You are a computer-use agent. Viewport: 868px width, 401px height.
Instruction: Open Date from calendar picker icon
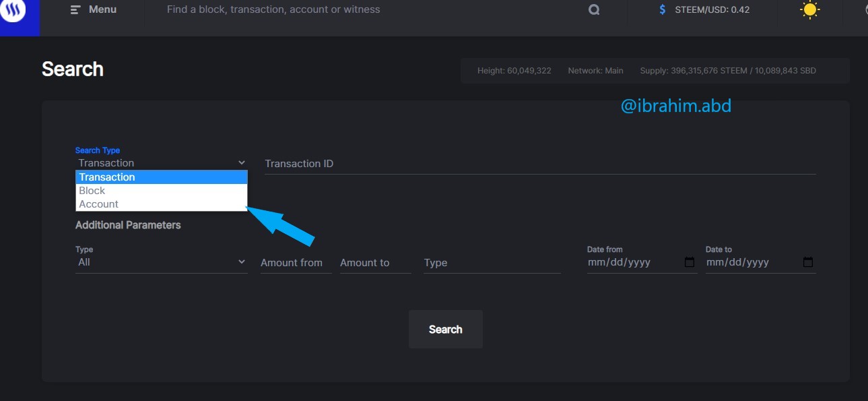click(690, 262)
